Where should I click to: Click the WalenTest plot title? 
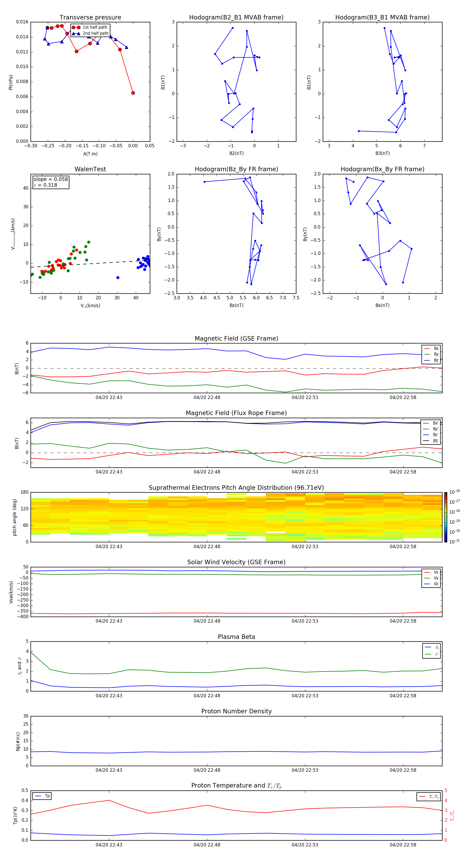point(90,169)
